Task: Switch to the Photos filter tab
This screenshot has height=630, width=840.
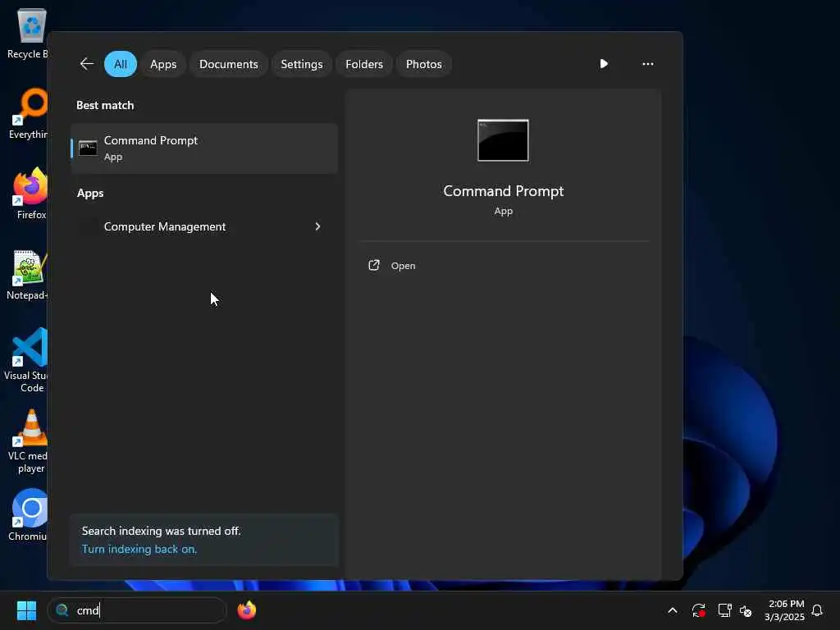Action: (x=424, y=64)
